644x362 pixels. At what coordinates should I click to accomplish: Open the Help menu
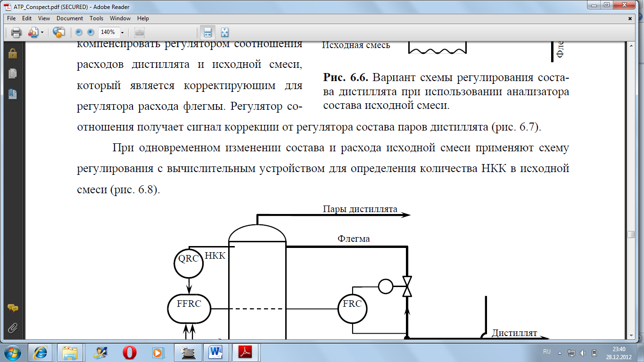pyautogui.click(x=143, y=18)
